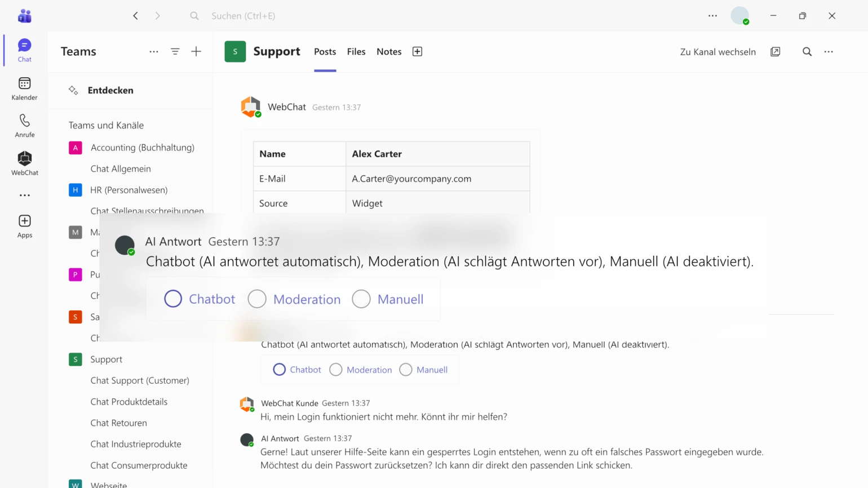Select the Anrufe icon
868x488 pixels.
(x=24, y=125)
